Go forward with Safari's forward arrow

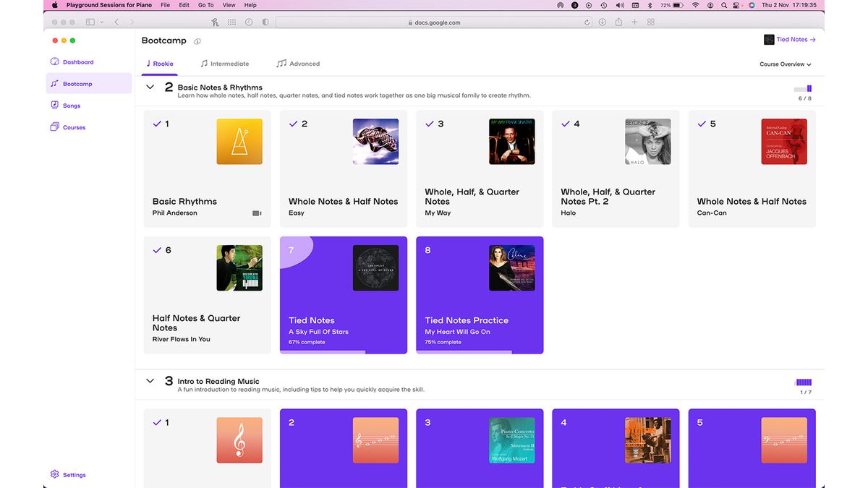tap(132, 22)
